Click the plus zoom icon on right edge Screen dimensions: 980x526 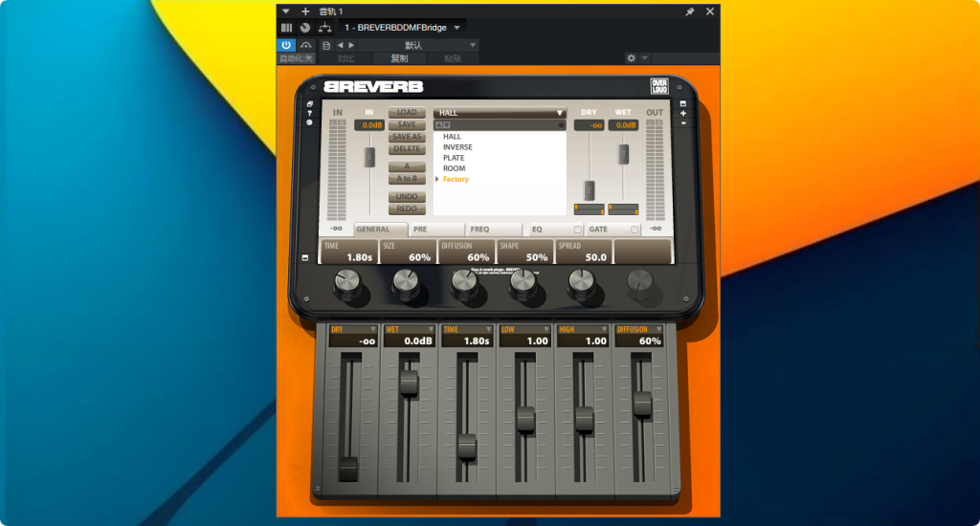[x=683, y=114]
